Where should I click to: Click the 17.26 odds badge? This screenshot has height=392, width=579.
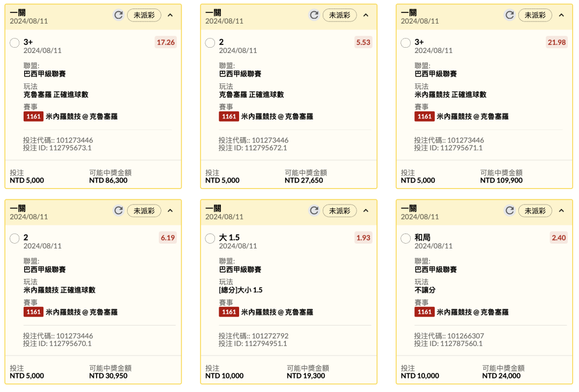166,42
